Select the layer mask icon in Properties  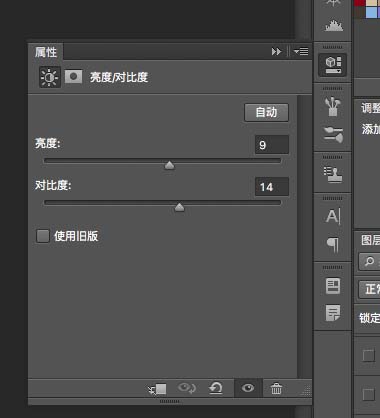coord(73,77)
